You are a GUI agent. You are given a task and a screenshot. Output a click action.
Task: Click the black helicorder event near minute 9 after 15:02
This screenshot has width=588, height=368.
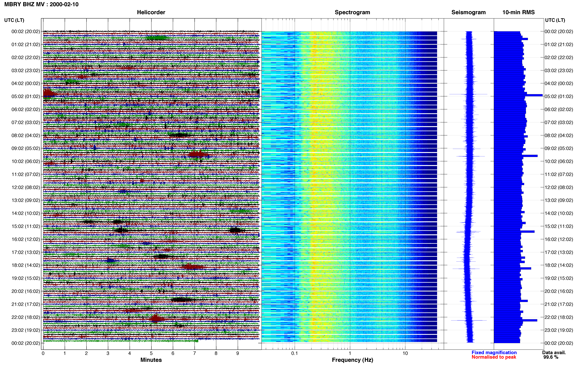[x=235, y=230]
